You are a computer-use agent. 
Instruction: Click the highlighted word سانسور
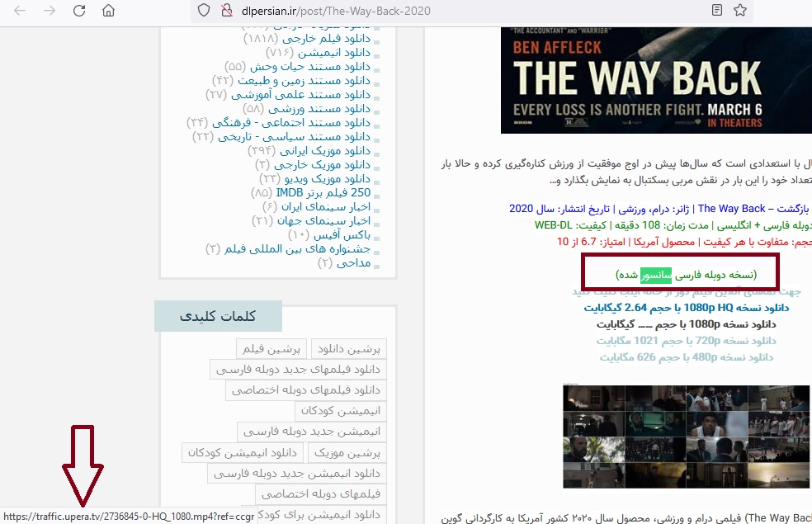655,275
